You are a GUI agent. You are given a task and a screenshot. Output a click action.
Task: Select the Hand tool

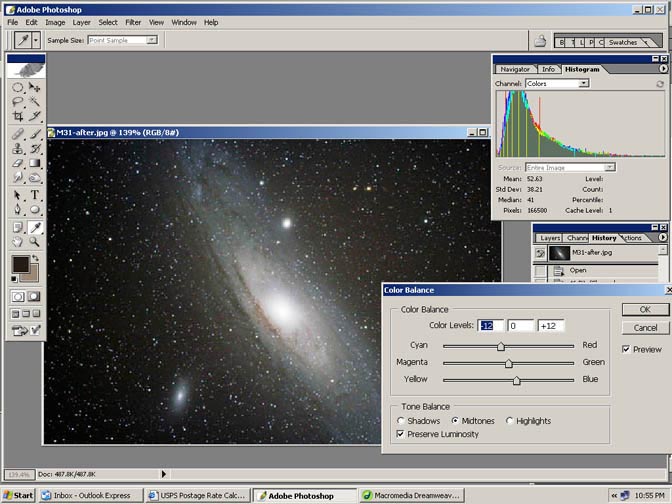point(18,241)
